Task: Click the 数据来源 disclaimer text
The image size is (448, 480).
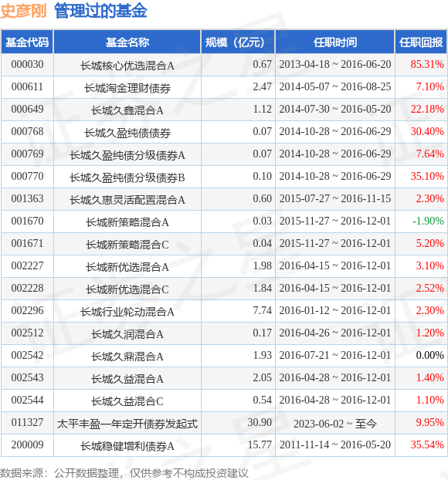Action: 124,473
